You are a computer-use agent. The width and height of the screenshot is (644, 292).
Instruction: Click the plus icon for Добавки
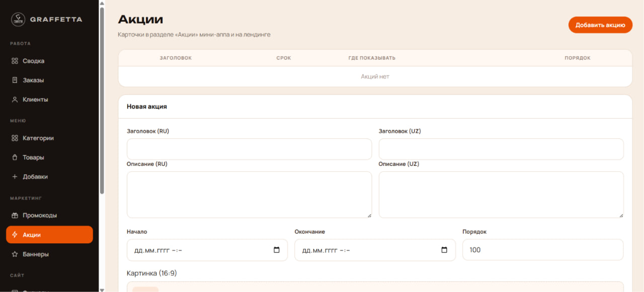click(x=15, y=177)
